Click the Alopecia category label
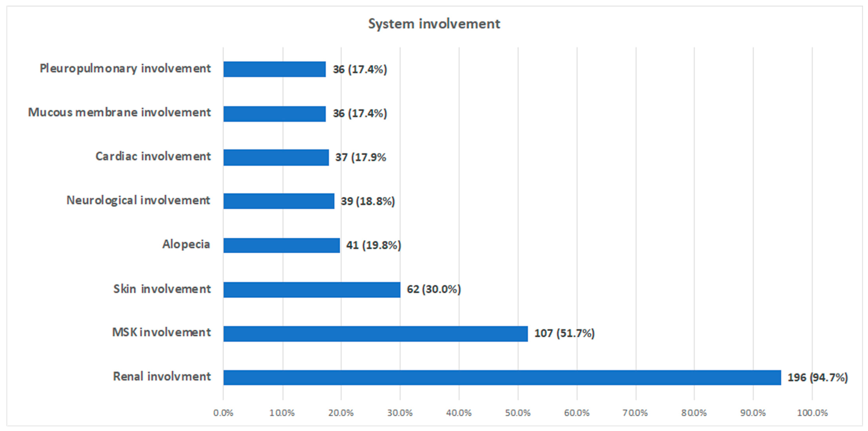 (186, 244)
